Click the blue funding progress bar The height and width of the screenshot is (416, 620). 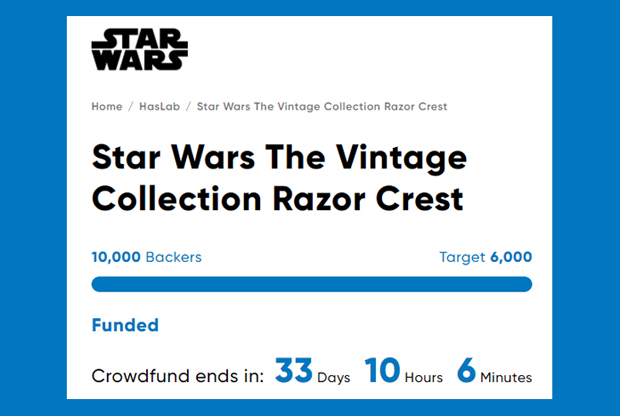(x=311, y=284)
